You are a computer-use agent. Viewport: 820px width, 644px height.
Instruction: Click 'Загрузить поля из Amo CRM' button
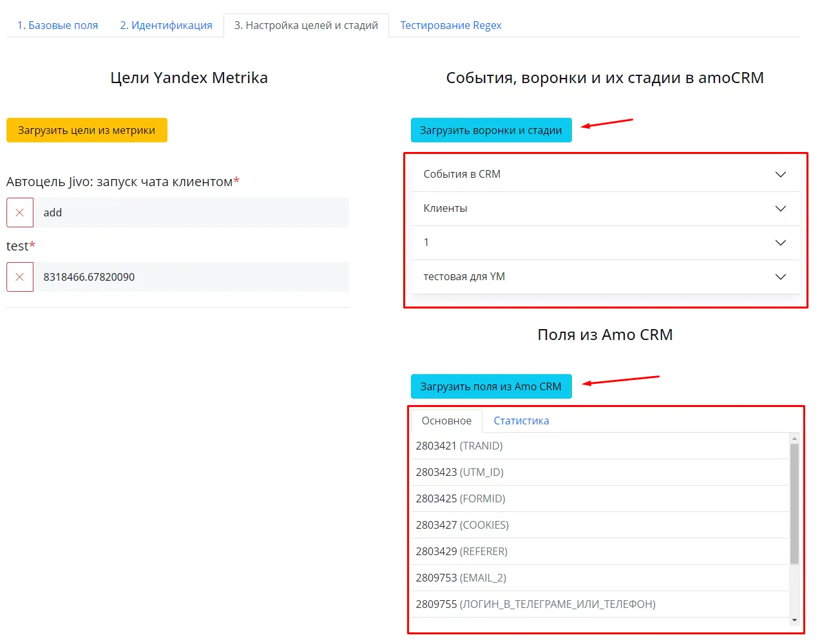491,386
